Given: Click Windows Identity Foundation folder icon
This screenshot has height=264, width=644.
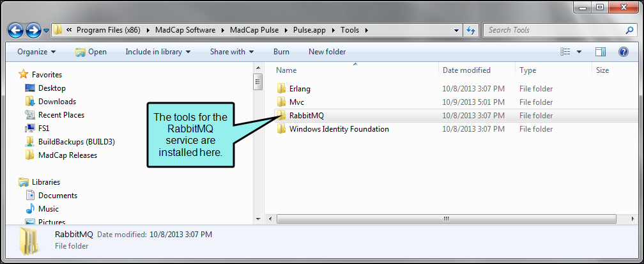Looking at the screenshot, I should [x=281, y=129].
